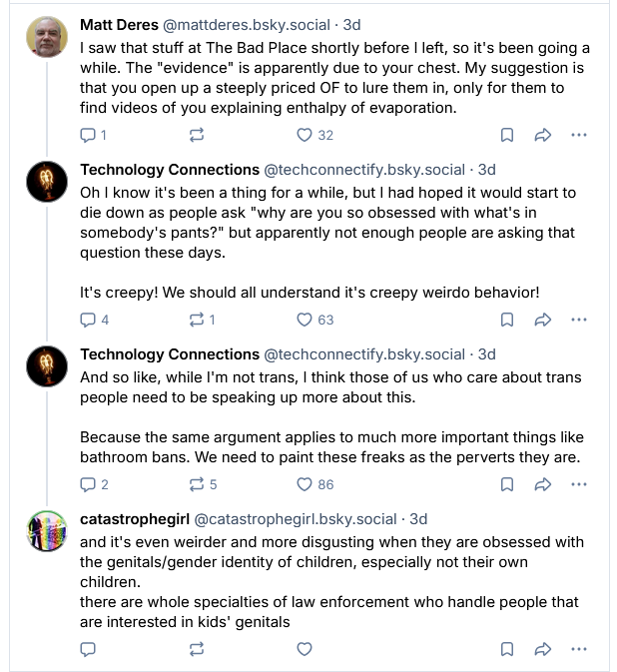
Task: Repost Matt Deres's post
Action: (196, 135)
